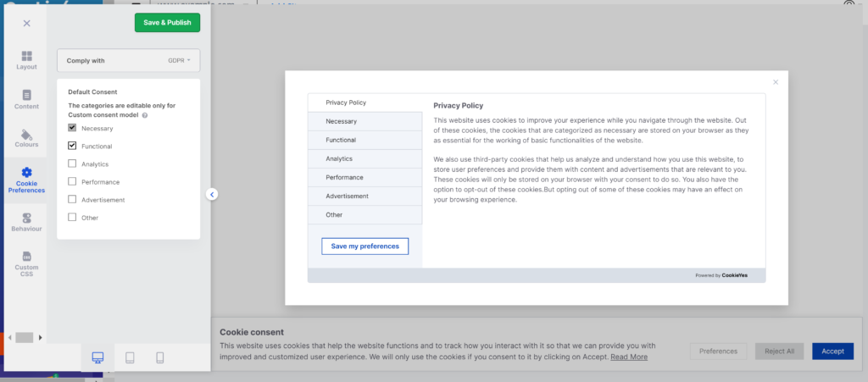
Task: Click the Privacy Policy heading in popup content
Action: point(459,106)
